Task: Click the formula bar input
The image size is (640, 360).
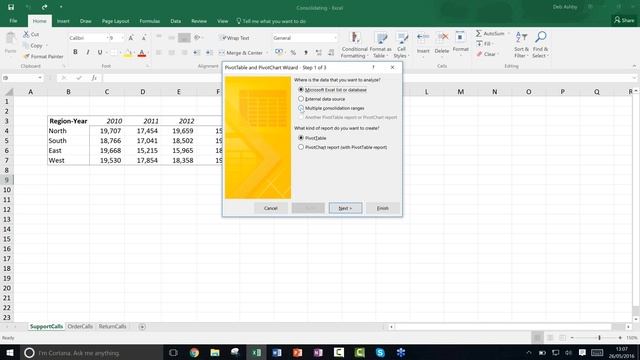Action: click(367, 78)
